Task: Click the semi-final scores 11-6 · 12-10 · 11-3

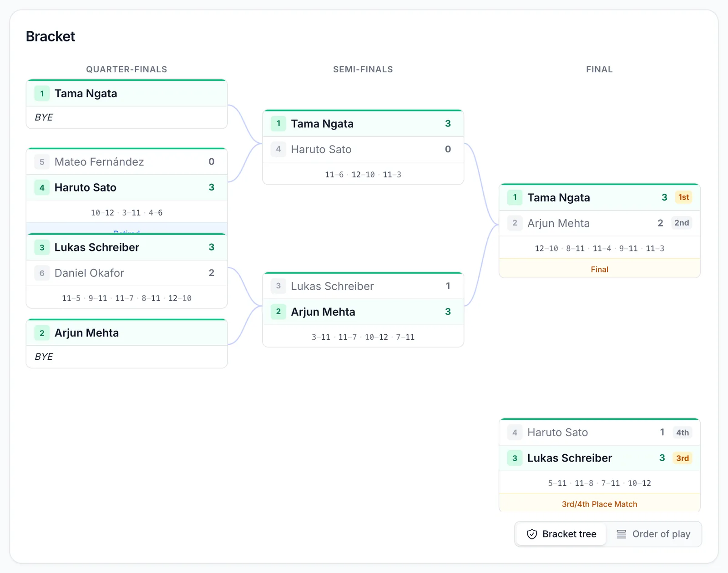Action: pos(363,174)
